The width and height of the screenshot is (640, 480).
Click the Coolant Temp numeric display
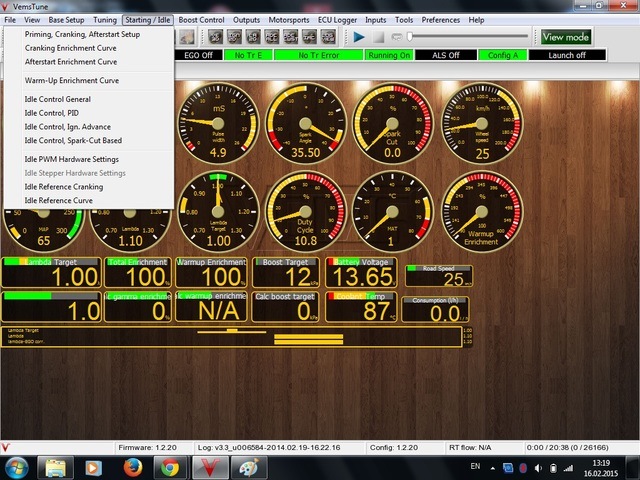pyautogui.click(x=361, y=307)
